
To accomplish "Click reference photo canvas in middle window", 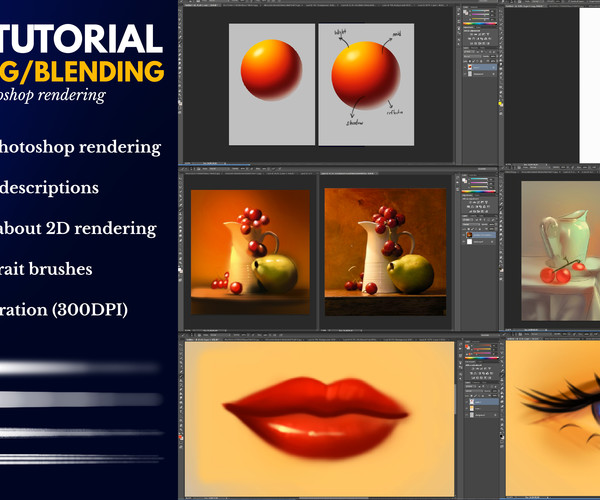I will [x=385, y=252].
